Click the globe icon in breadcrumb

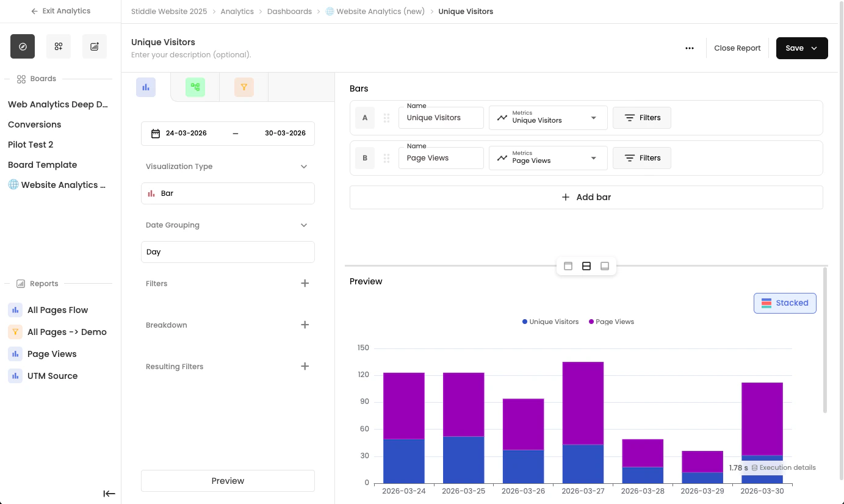click(x=330, y=11)
